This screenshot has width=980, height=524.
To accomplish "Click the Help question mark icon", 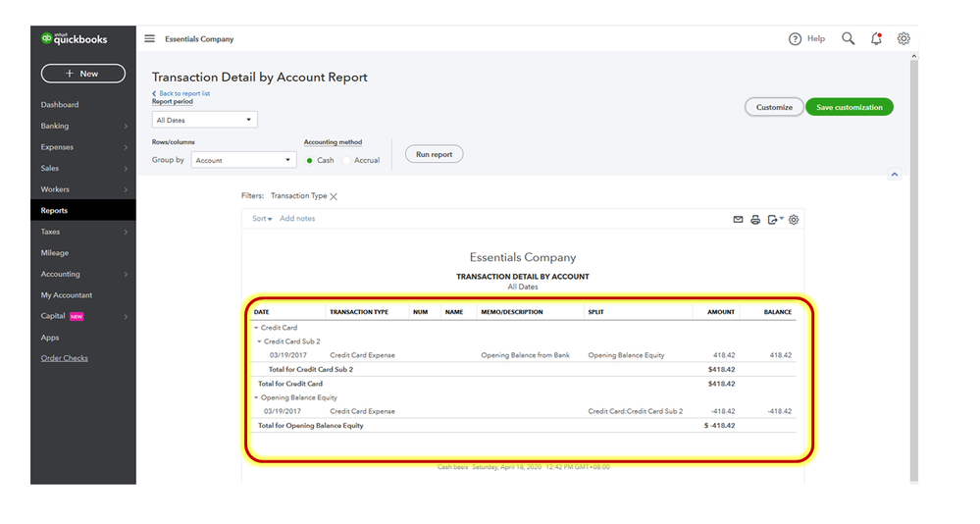I will tap(795, 39).
